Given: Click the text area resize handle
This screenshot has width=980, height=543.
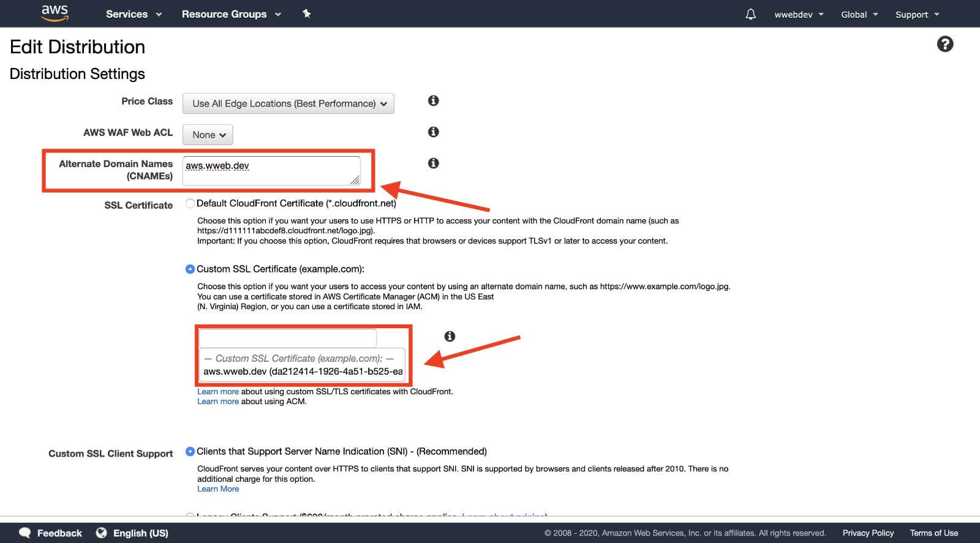Looking at the screenshot, I should (355, 180).
